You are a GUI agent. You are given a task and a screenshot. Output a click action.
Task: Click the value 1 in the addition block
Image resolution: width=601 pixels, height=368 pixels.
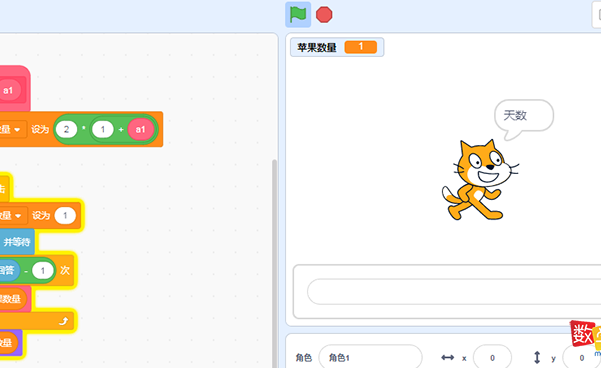pos(102,129)
